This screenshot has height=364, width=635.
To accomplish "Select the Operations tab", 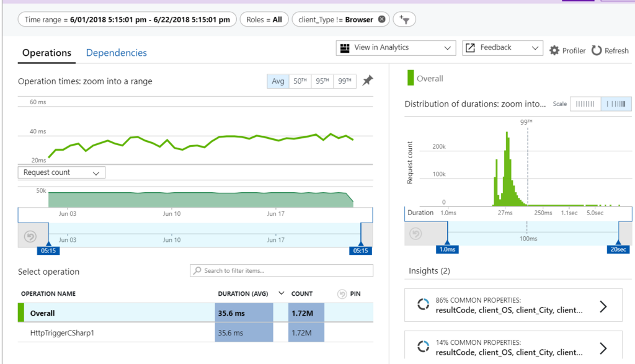I will [x=47, y=53].
